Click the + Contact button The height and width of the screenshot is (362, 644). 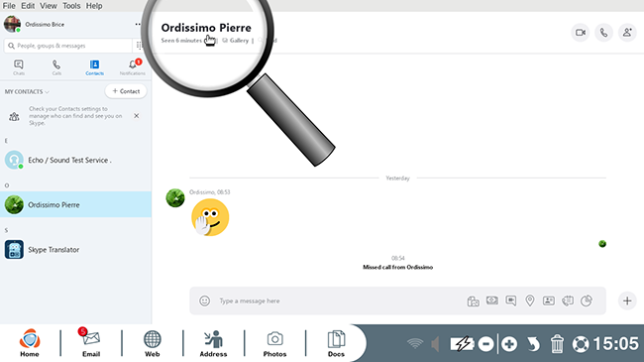point(126,91)
